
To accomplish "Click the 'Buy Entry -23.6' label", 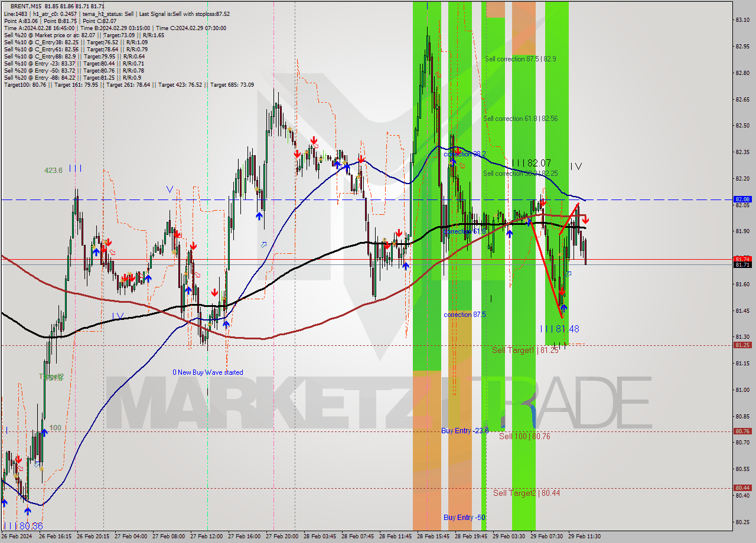I will point(465,431).
